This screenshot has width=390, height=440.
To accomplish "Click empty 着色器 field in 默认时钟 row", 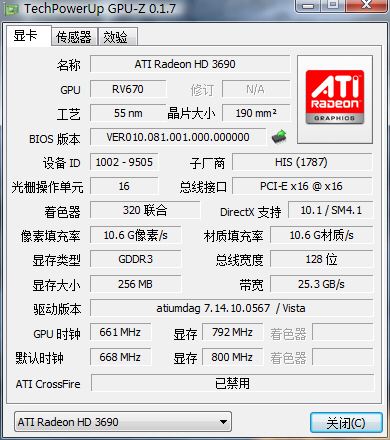I will (x=343, y=357).
